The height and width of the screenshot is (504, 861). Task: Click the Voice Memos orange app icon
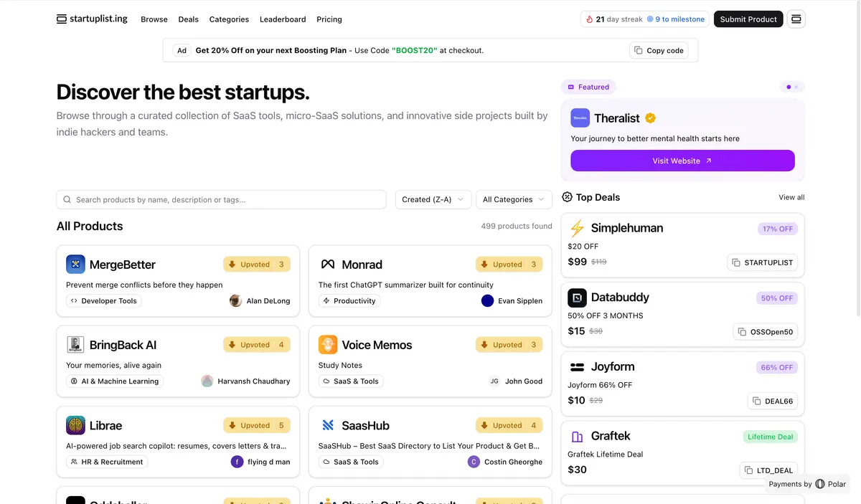point(328,344)
